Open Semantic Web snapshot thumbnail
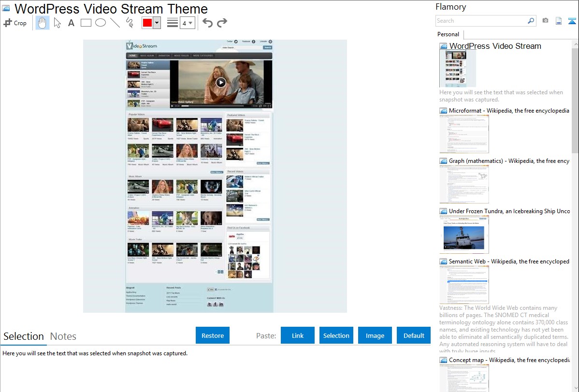The image size is (579, 392). (x=464, y=285)
